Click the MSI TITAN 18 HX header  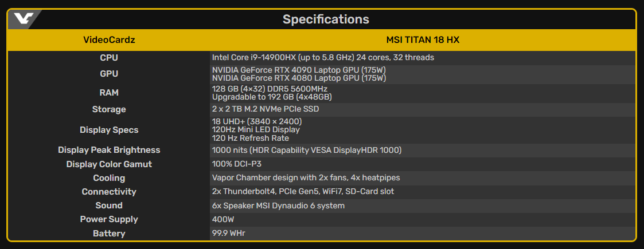coord(423,40)
